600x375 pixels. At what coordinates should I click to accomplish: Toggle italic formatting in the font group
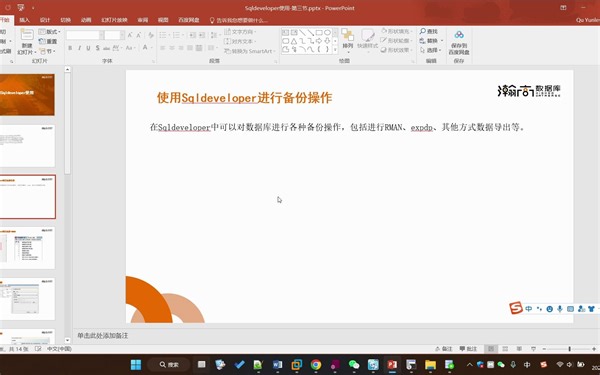pos(79,48)
